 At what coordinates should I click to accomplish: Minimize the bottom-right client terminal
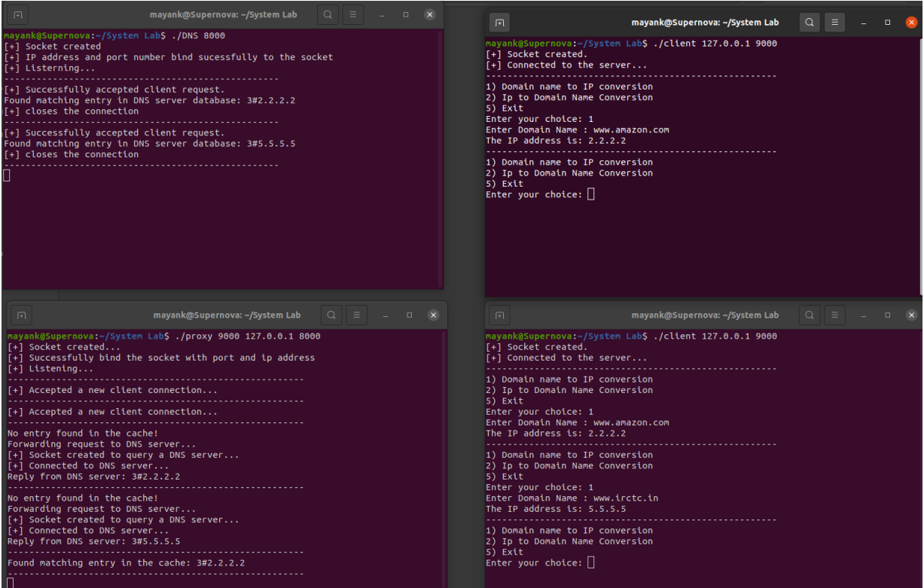point(864,315)
